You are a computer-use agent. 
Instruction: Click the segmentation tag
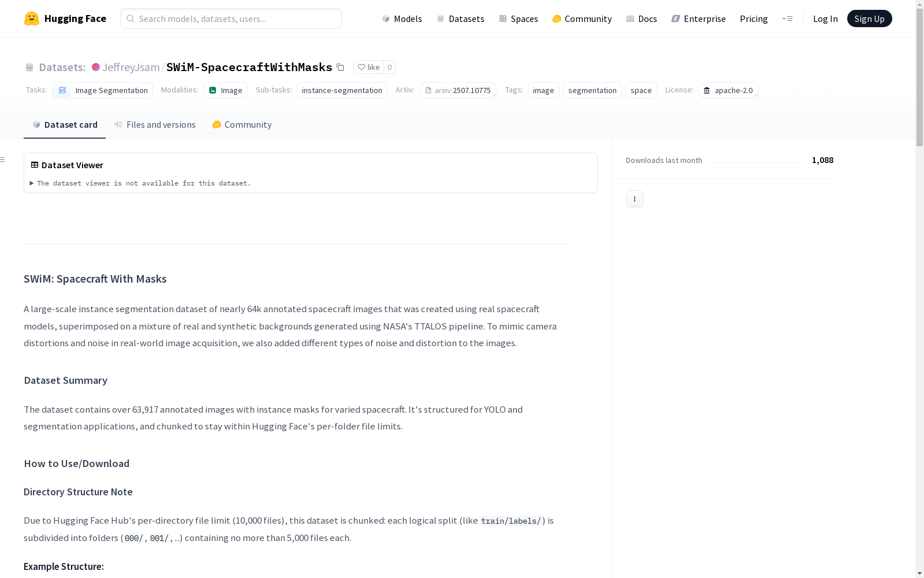(x=593, y=90)
